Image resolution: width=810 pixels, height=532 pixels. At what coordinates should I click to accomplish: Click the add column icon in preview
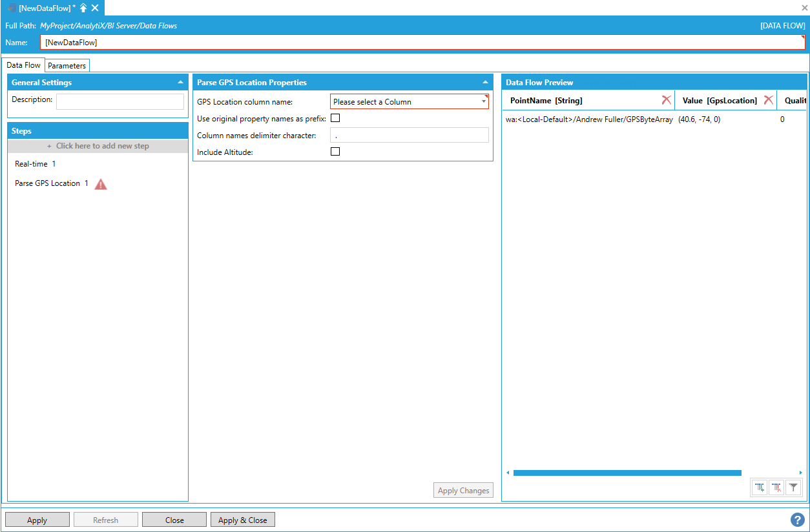(760, 488)
